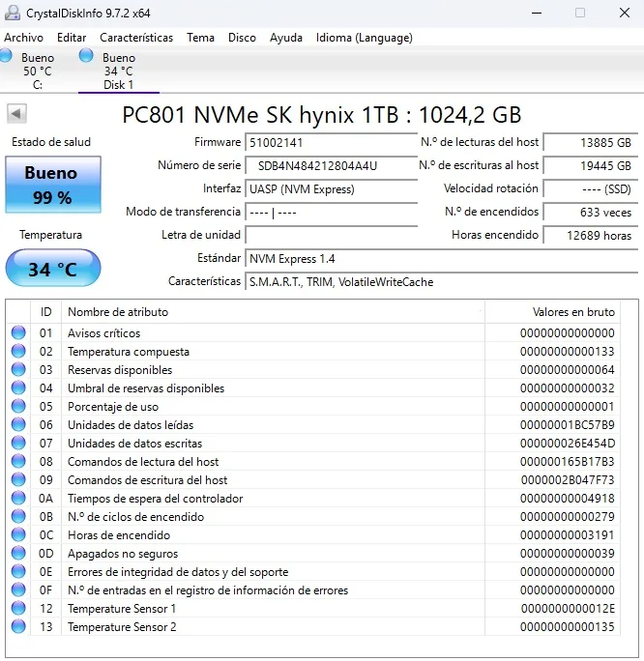Click status icon for Horas de encendido row

pos(18,534)
